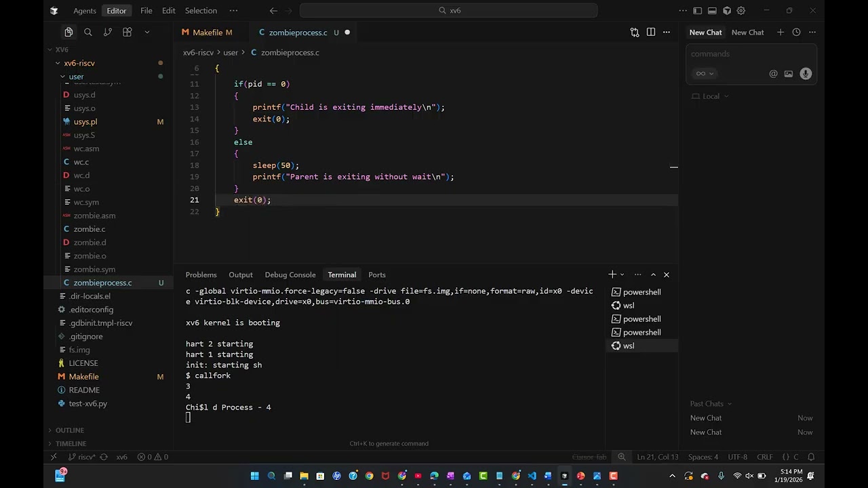Switch to the Output panel tab
This screenshot has height=488, width=868.
(x=241, y=274)
